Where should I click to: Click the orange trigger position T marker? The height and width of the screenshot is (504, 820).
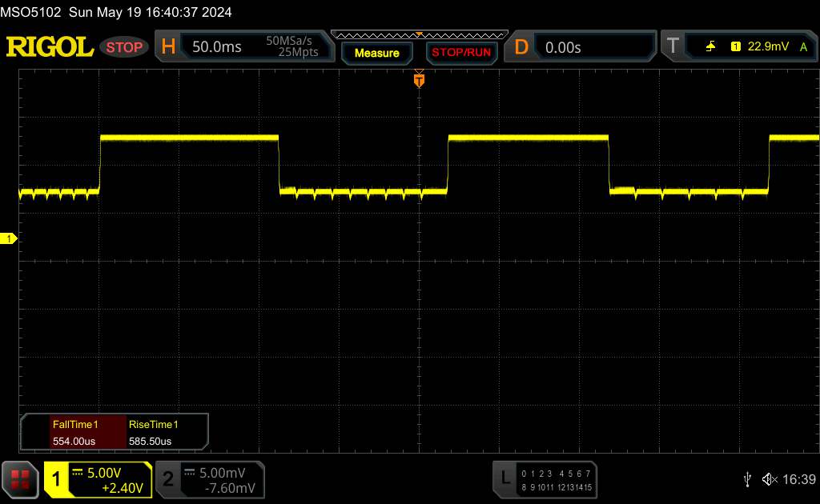(419, 79)
